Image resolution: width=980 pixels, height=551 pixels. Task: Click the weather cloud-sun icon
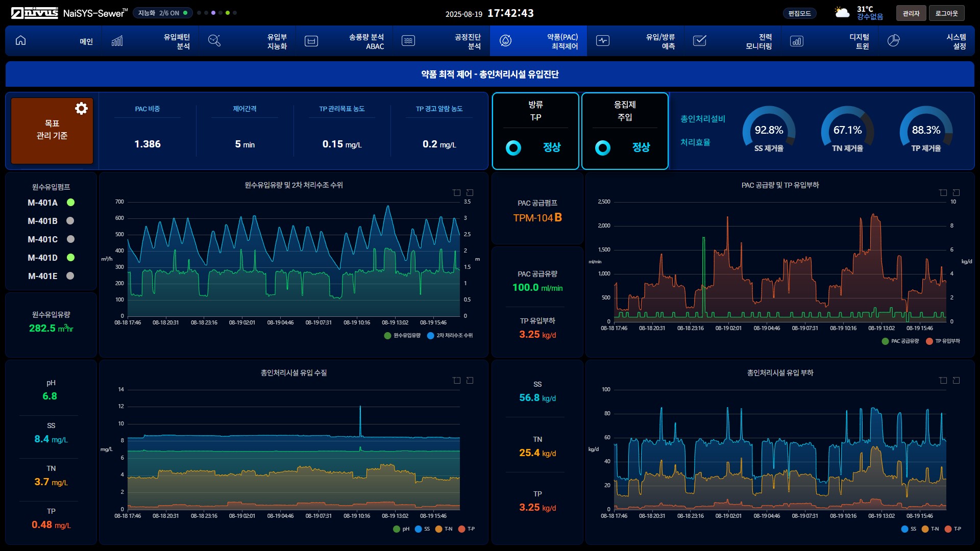842,13
